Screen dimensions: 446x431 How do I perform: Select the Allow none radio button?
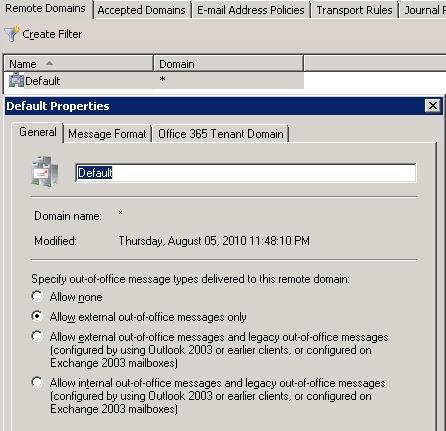coord(37,296)
